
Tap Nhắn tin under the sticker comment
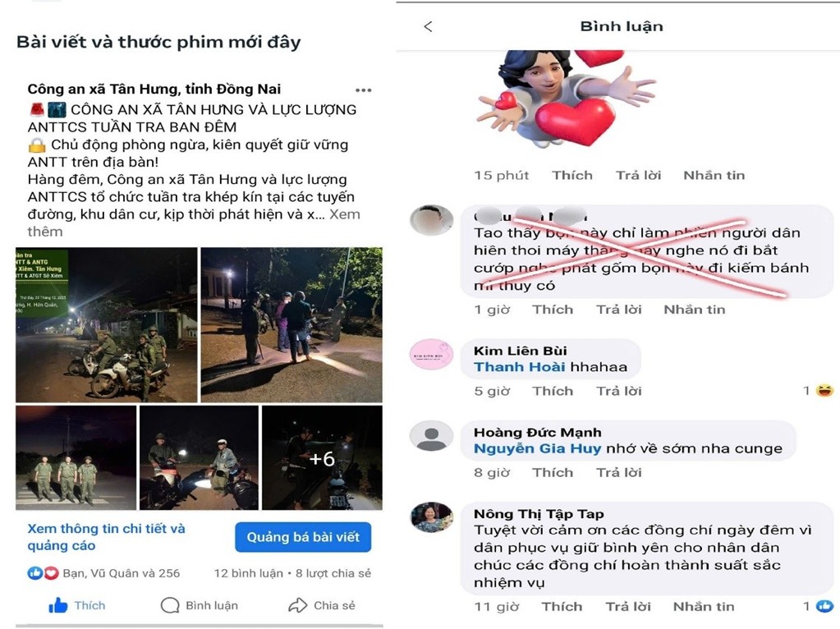pos(714,175)
